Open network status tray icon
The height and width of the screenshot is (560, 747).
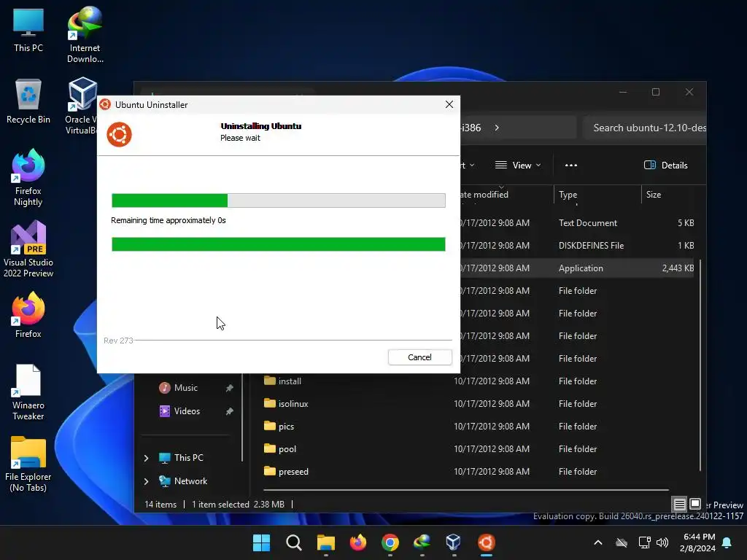[x=644, y=542]
